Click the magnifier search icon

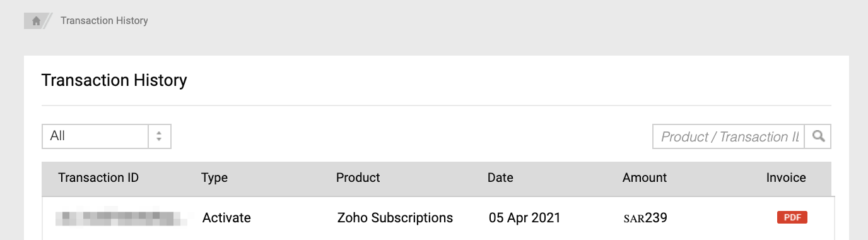[818, 136]
